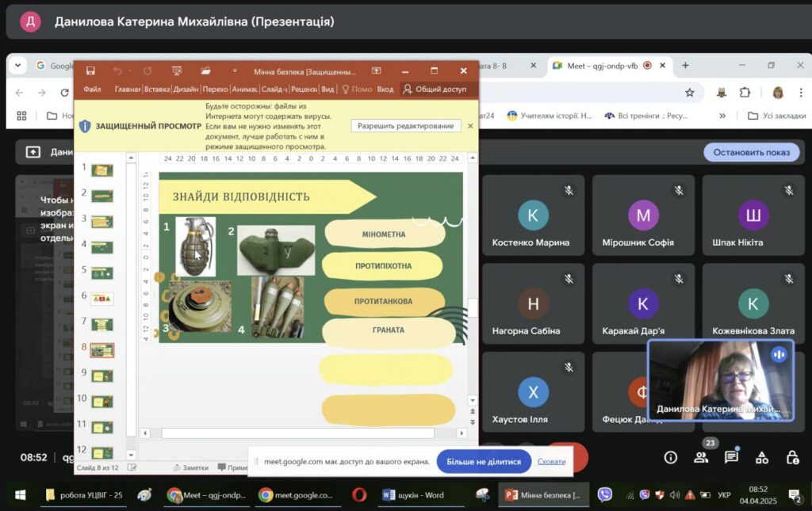Open Customize Quick Access Toolbar dropdown
This screenshot has width=812, height=511.
pyautogui.click(x=234, y=71)
